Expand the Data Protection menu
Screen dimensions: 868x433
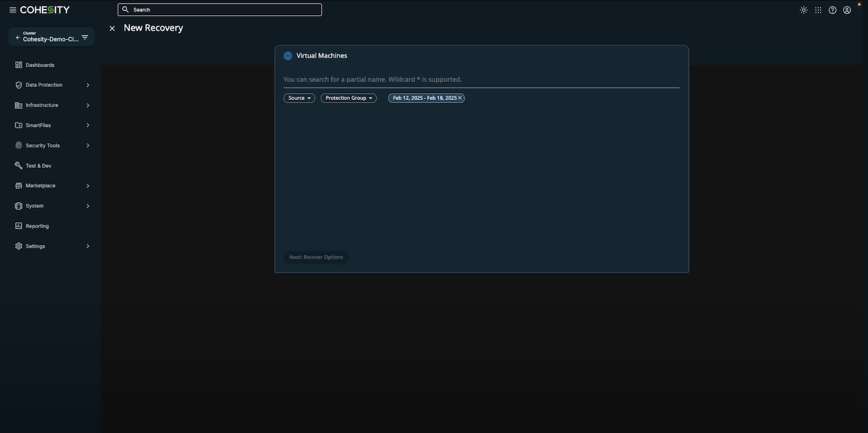pyautogui.click(x=44, y=85)
